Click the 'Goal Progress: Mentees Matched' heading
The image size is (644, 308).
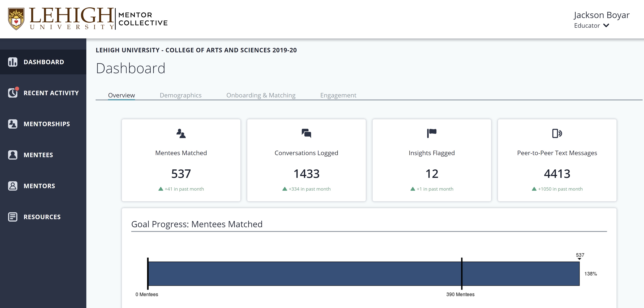point(197,224)
